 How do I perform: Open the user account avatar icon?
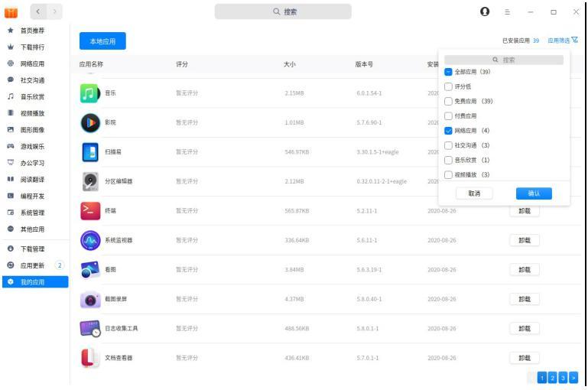(x=485, y=11)
